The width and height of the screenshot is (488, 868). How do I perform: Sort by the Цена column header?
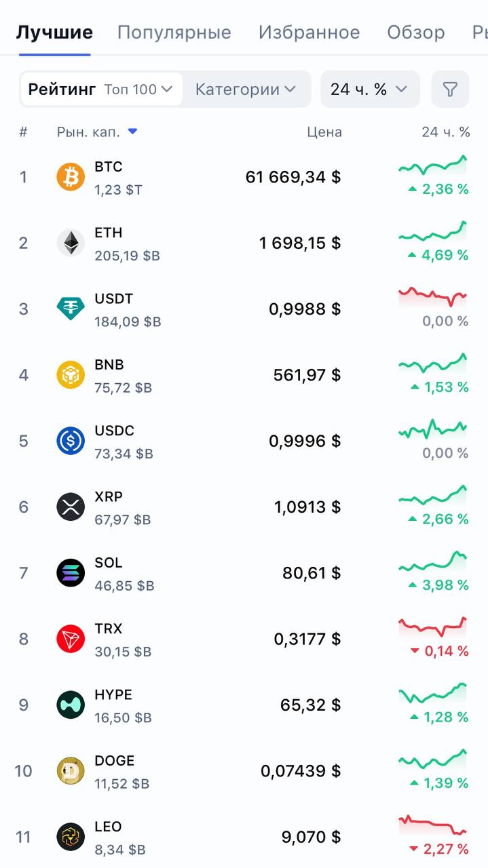[324, 132]
